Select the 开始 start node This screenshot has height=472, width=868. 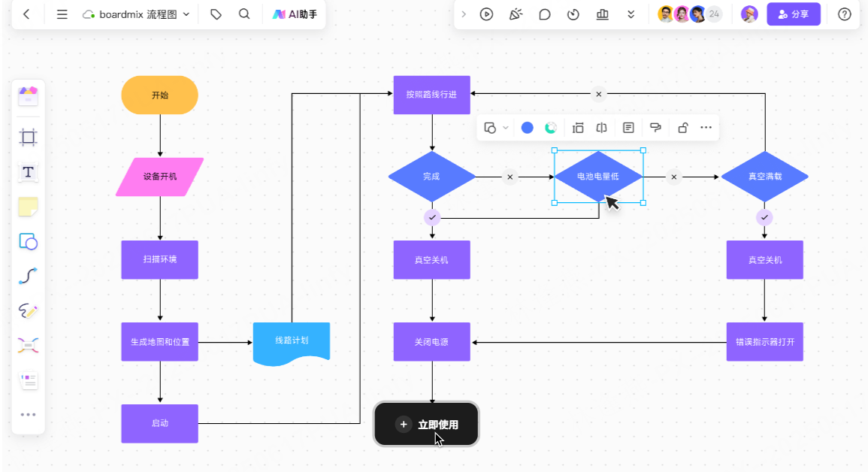click(159, 95)
